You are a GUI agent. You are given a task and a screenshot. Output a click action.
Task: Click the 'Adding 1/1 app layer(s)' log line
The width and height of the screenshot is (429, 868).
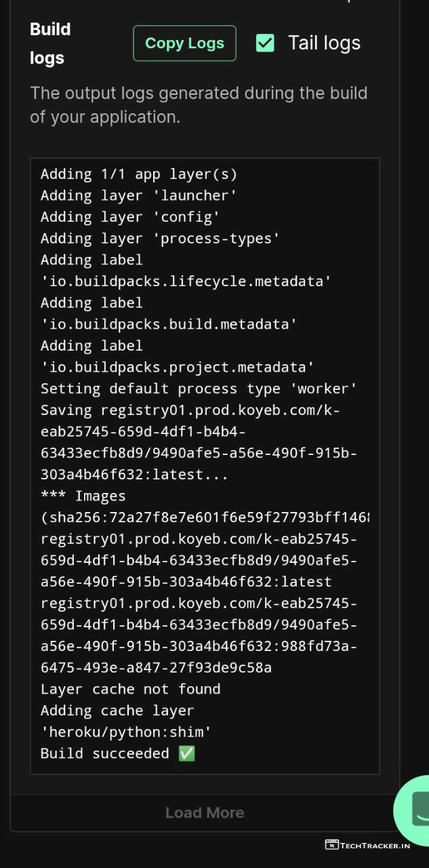(x=139, y=174)
